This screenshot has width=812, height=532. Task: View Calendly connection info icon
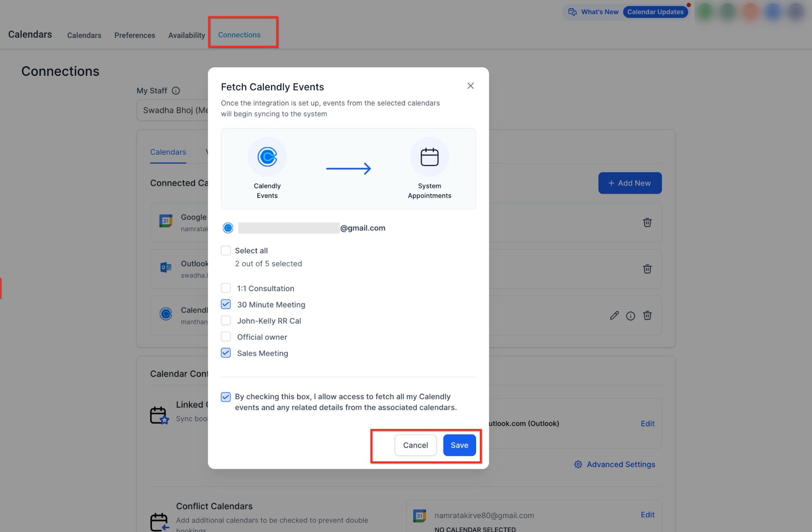[x=630, y=316]
